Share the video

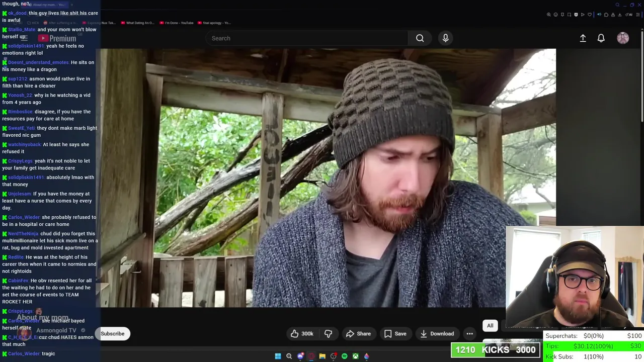358,333
